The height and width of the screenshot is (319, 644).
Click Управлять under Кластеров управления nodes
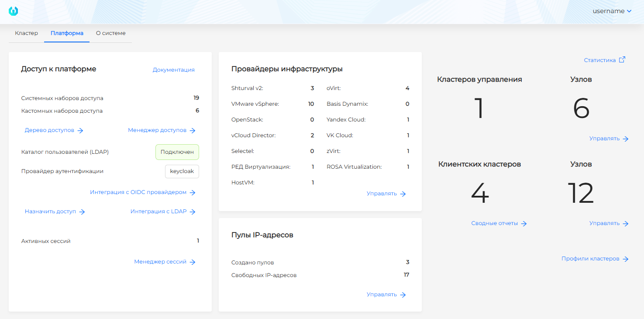[604, 139]
